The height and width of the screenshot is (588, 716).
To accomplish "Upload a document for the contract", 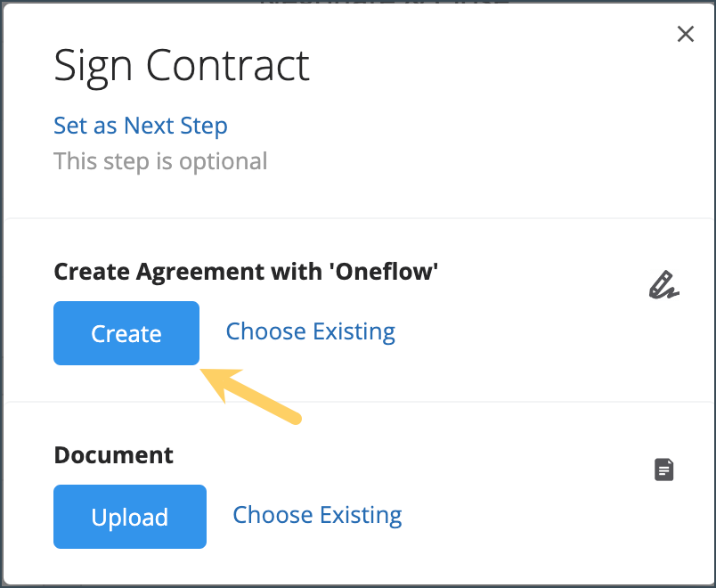I will pos(129,517).
